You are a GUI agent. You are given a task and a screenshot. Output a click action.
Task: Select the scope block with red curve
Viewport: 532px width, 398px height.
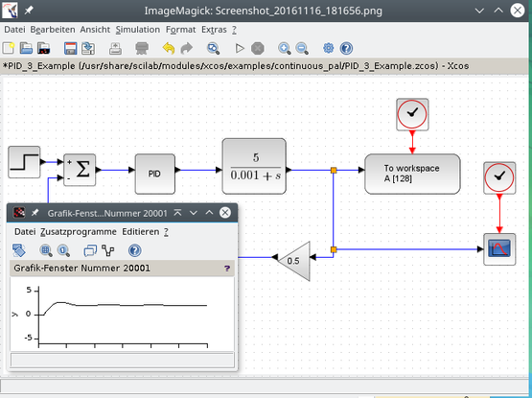pyautogui.click(x=499, y=249)
